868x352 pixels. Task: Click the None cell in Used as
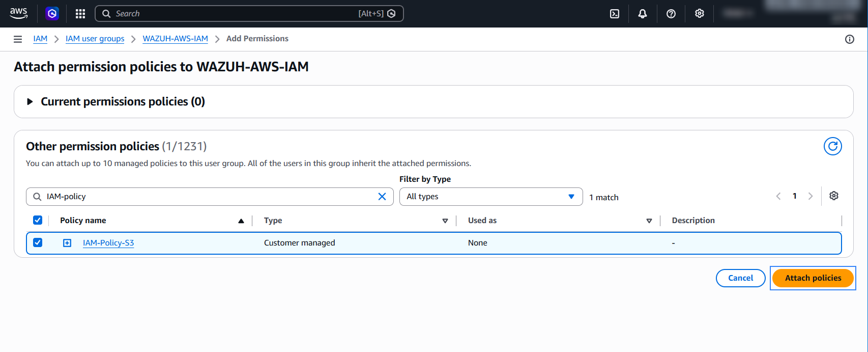pyautogui.click(x=478, y=243)
